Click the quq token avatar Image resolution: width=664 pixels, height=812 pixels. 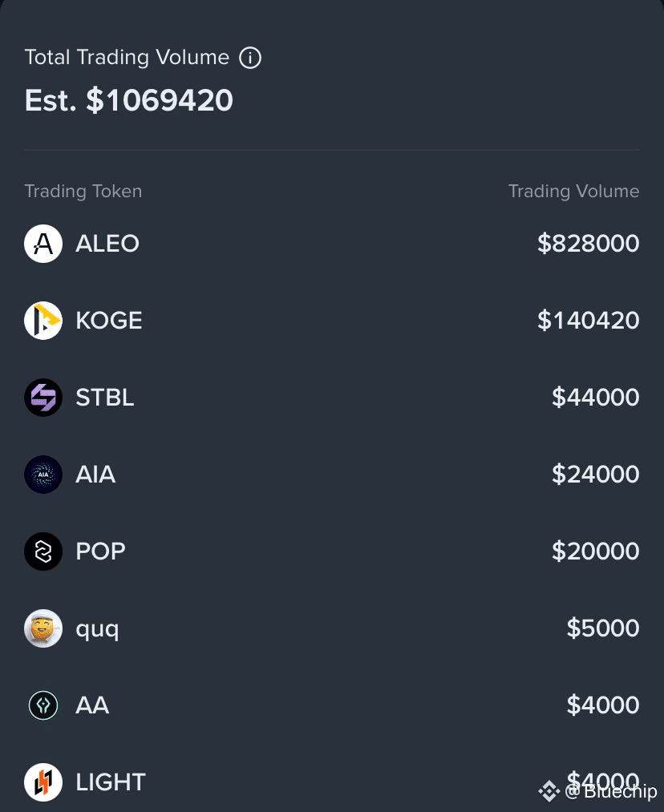click(43, 628)
